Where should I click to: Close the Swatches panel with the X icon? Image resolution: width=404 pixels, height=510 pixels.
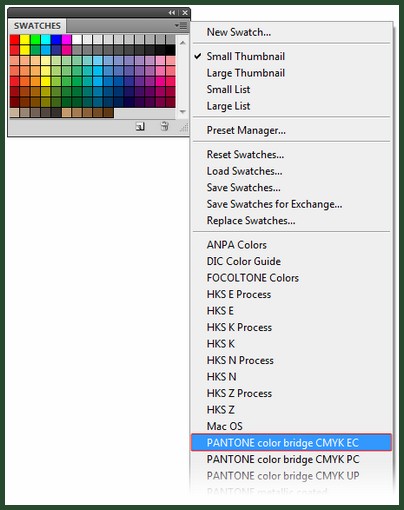click(x=185, y=13)
